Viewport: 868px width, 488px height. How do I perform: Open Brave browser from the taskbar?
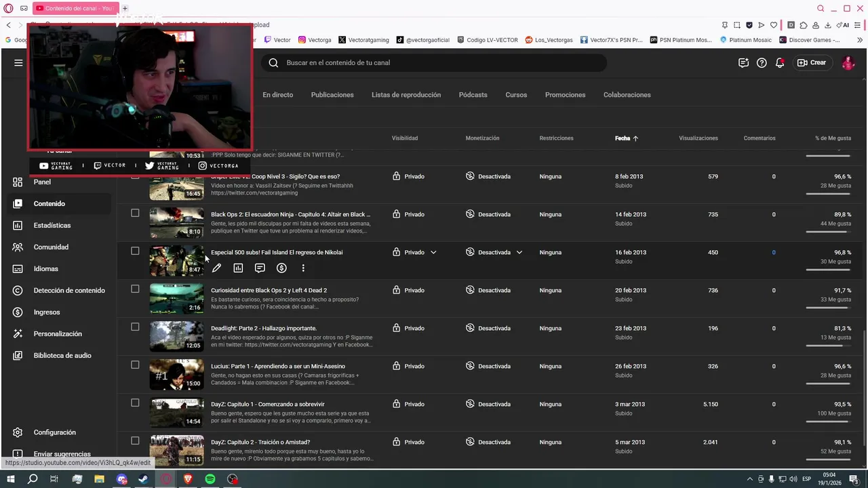(188, 479)
